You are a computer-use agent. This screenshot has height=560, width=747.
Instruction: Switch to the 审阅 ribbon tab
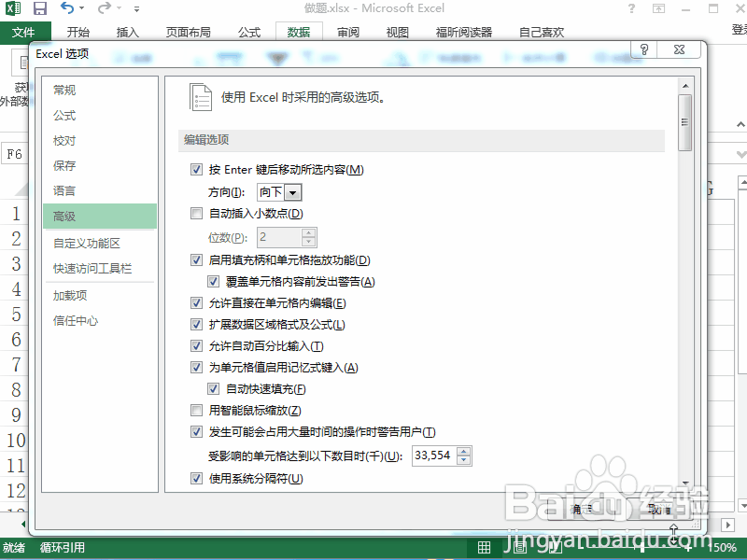tap(348, 32)
